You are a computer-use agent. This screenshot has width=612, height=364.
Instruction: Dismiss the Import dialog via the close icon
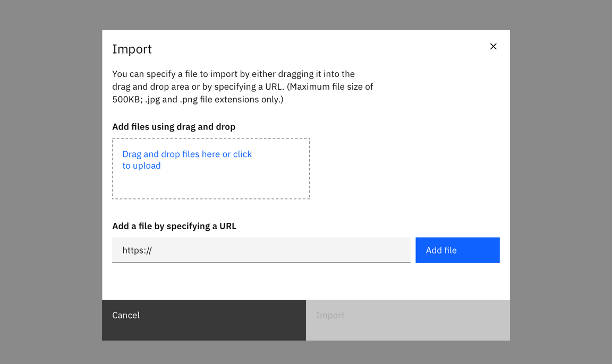pos(493,46)
